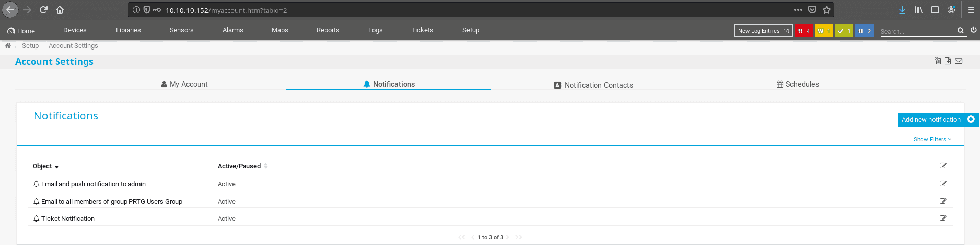Log out using the power icon
Image resolution: width=980 pixels, height=245 pixels.
click(x=974, y=30)
